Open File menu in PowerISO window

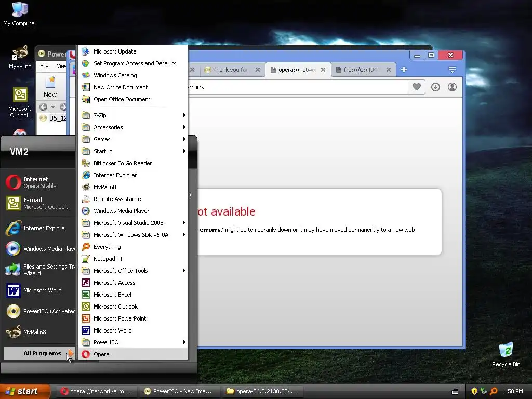(x=45, y=66)
